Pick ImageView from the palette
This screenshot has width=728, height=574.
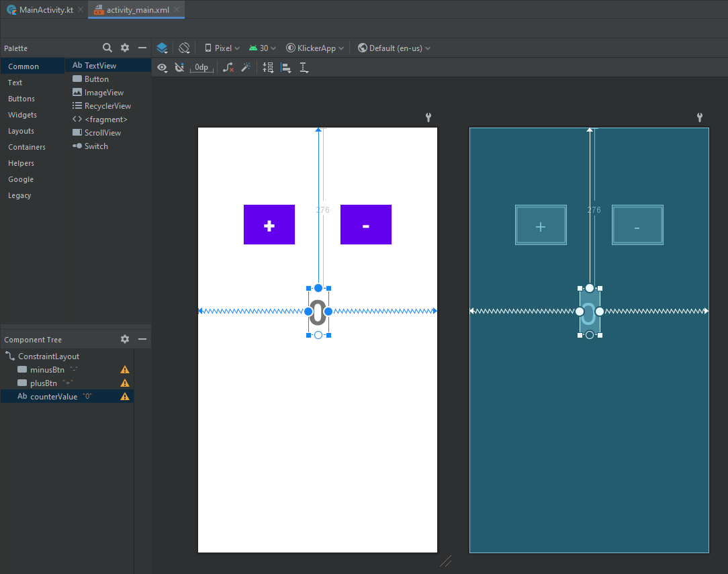pyautogui.click(x=107, y=93)
